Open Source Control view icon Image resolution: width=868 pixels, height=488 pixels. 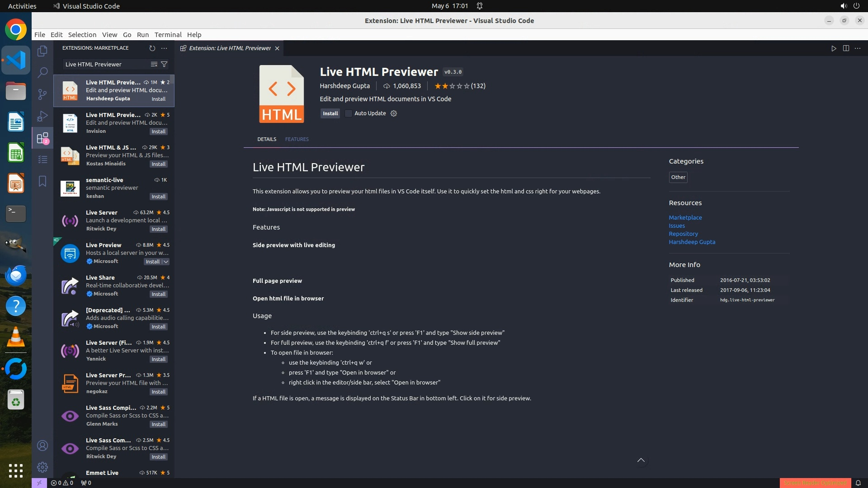click(x=42, y=94)
